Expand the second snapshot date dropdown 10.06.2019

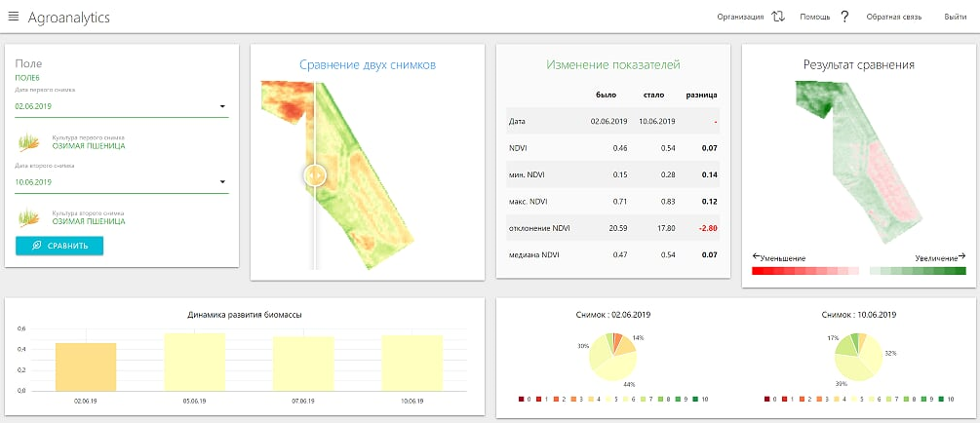tap(221, 181)
